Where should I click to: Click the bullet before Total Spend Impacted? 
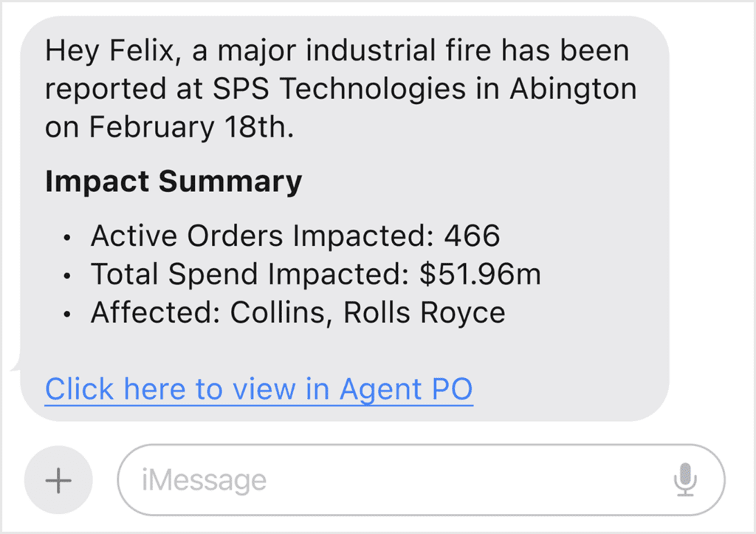point(68,275)
